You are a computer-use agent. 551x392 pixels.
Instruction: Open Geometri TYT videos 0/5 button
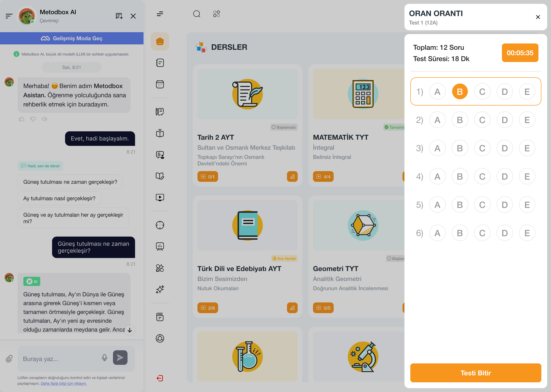click(323, 308)
